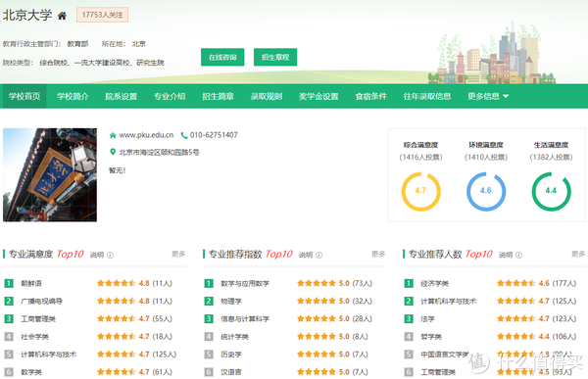The width and height of the screenshot is (588, 379).
Task: Open 计算机科学与技术 ranked 5 in 专业满意度 list
Action: pyautogui.click(x=49, y=355)
